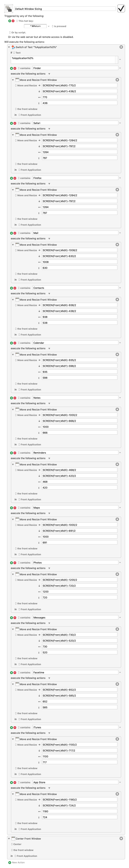
Task: Open dropdown arrow beside the Facetime case field
Action: pyautogui.click(x=120, y=673)
